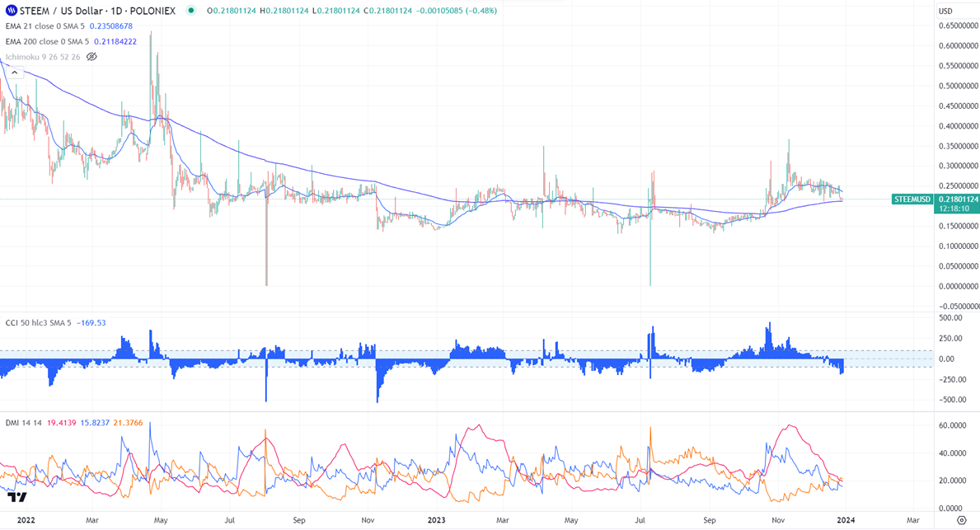
Task: Click the green market status dot
Action: click(x=191, y=11)
